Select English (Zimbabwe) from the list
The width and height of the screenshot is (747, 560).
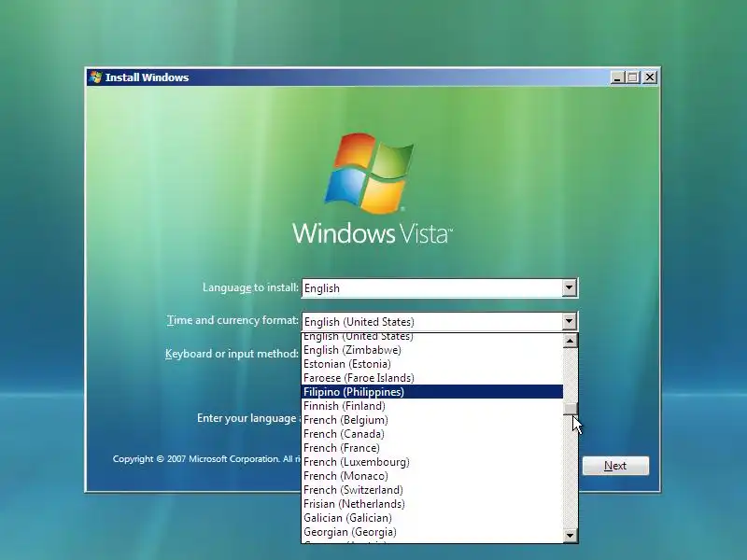point(432,350)
